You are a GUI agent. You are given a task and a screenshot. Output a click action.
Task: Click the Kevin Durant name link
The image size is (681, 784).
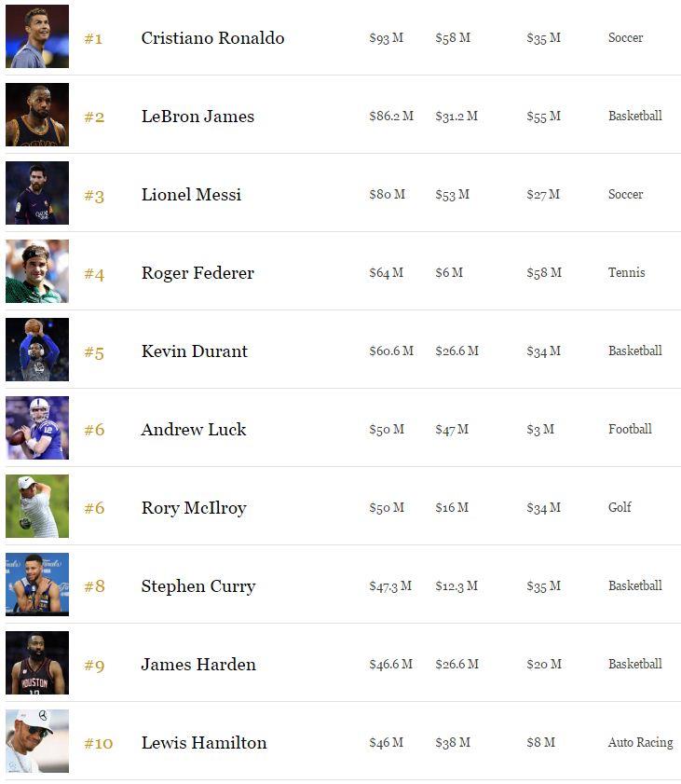(194, 351)
